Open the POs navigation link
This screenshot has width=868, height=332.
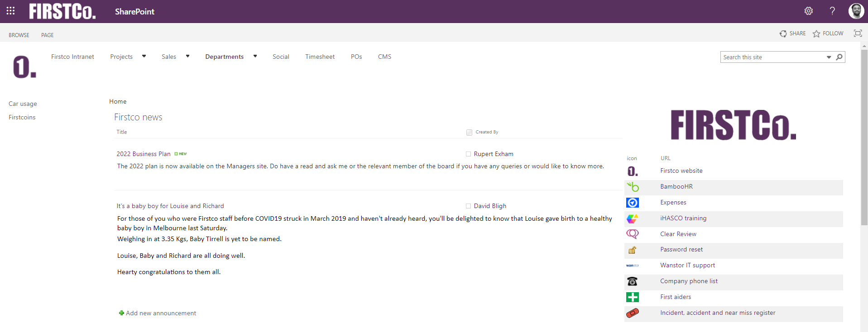click(x=356, y=57)
